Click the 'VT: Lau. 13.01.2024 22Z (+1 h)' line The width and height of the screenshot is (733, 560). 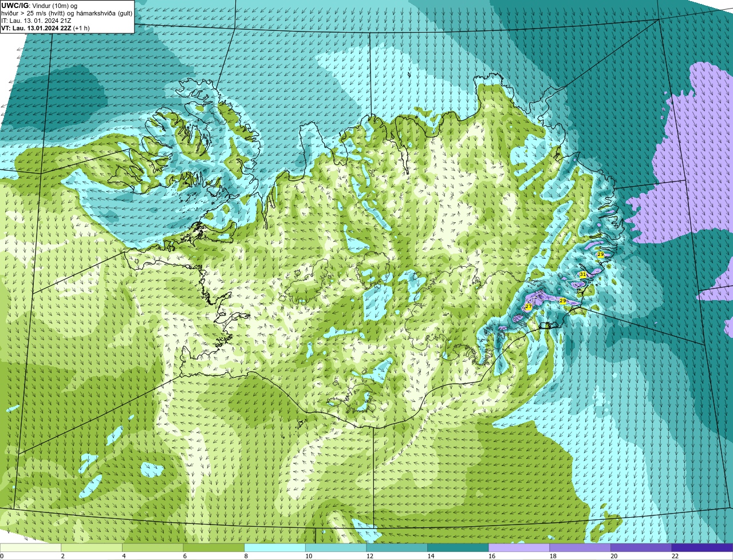click(45, 27)
